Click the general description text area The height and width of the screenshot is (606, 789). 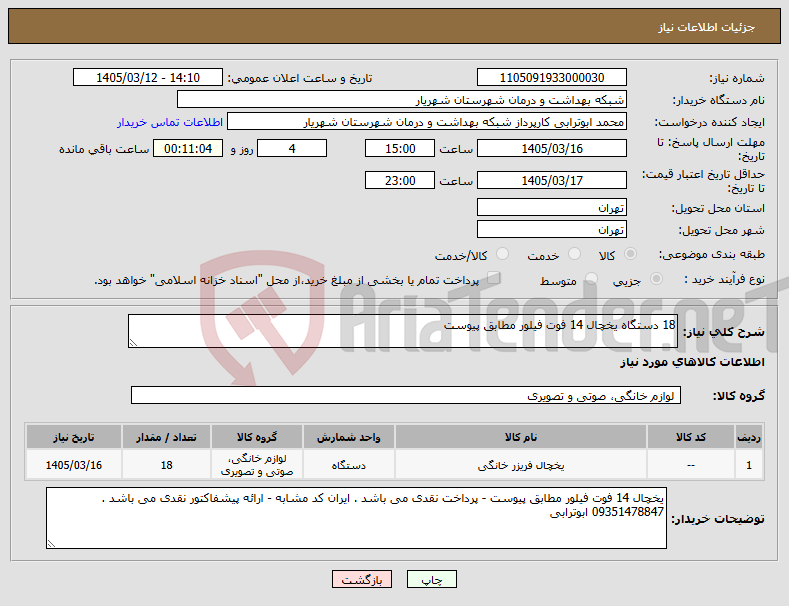pyautogui.click(x=403, y=331)
